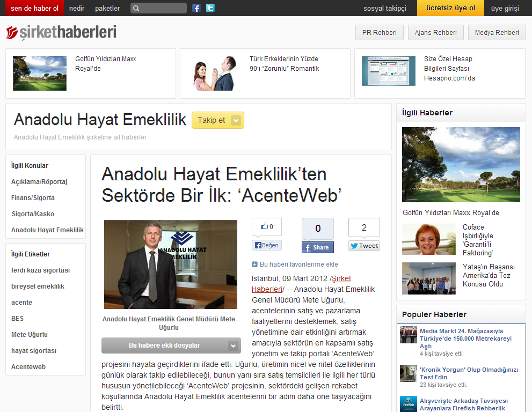
Task: Open 'nedir' menu item
Action: coord(77,8)
